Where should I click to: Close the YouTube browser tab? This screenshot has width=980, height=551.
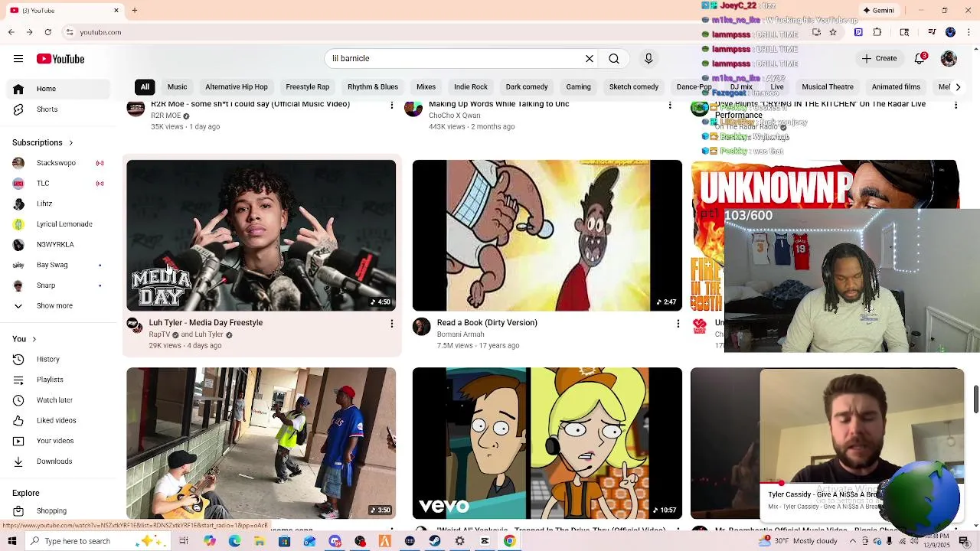tap(116, 11)
